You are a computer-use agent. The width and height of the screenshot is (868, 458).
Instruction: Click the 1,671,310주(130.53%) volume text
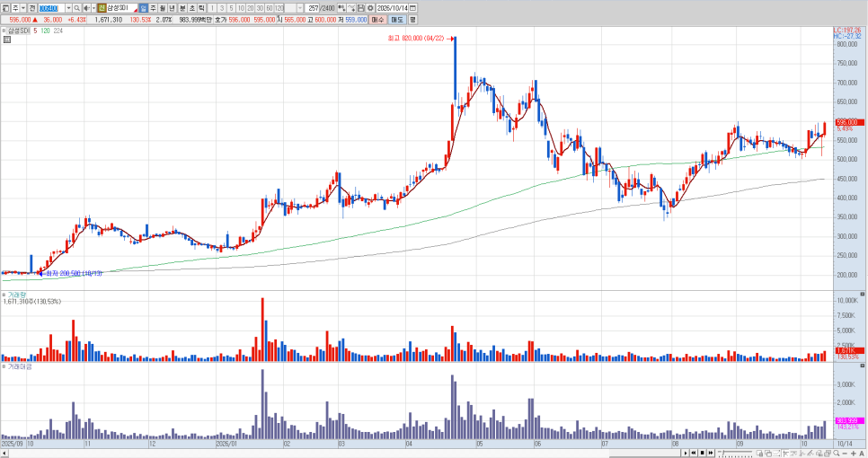(x=32, y=302)
